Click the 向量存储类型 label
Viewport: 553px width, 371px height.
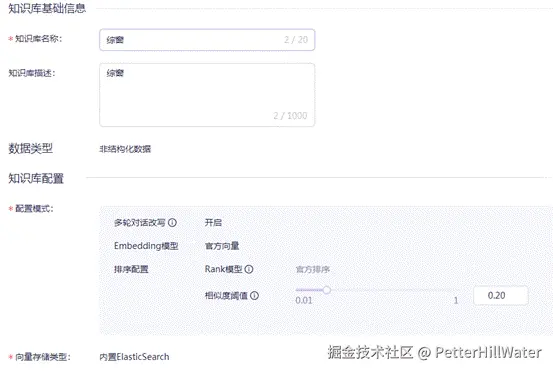click(x=43, y=357)
